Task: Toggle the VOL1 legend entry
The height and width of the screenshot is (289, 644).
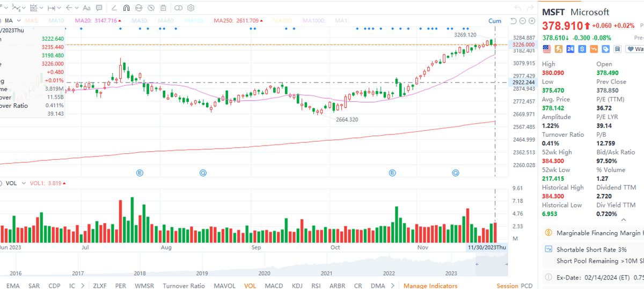Action: [48, 183]
